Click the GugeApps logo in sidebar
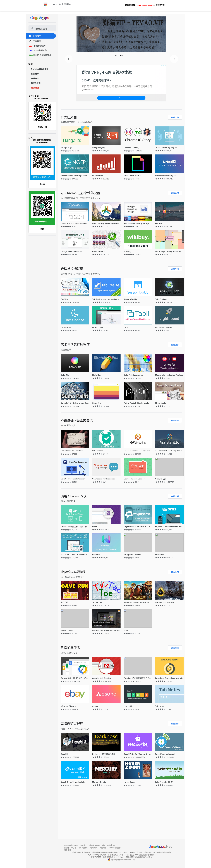The image size is (211, 868). [x=40, y=18]
